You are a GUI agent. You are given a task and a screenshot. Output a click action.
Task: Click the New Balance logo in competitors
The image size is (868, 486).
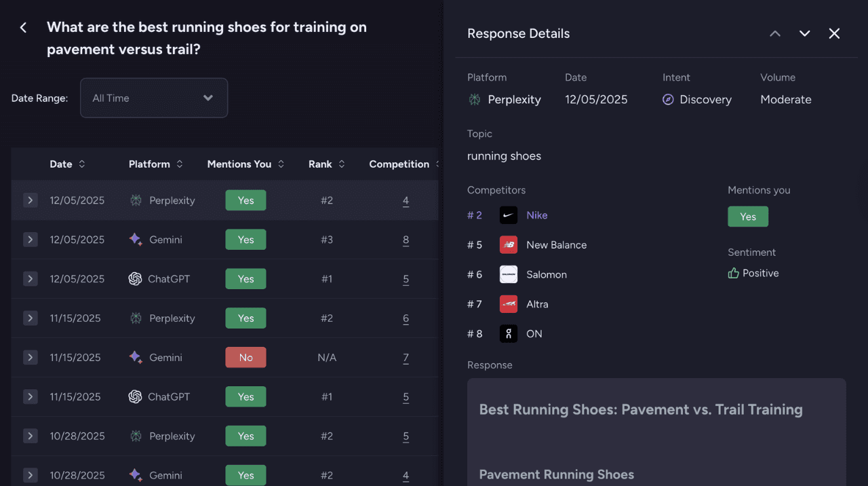point(509,245)
